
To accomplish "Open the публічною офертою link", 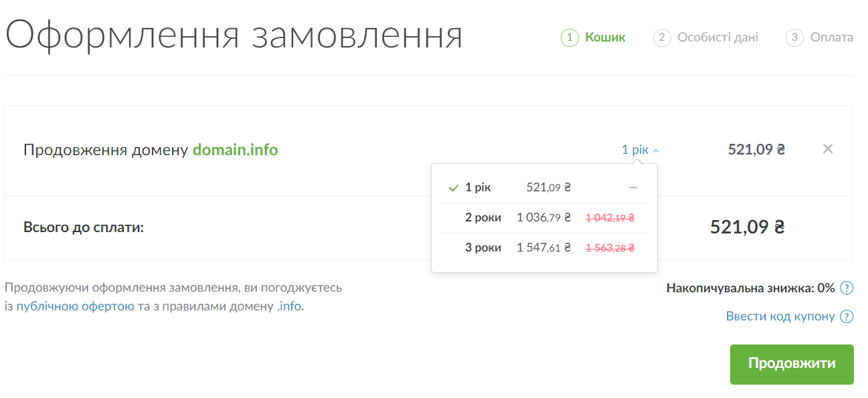I will click(x=75, y=307).
